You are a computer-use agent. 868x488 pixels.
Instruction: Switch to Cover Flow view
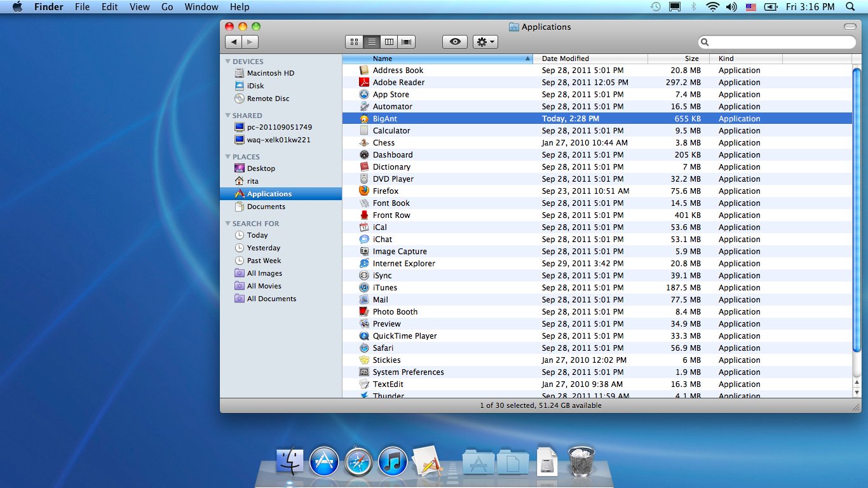click(x=407, y=42)
